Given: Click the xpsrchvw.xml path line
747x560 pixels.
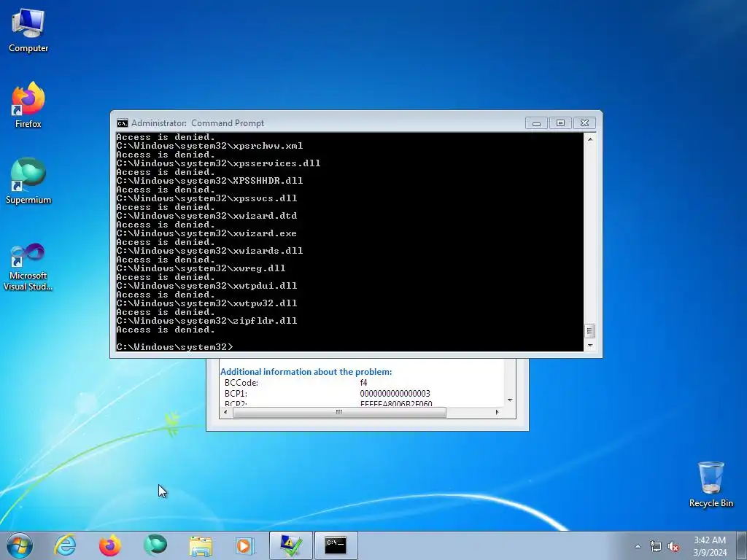Looking at the screenshot, I should pos(209,146).
